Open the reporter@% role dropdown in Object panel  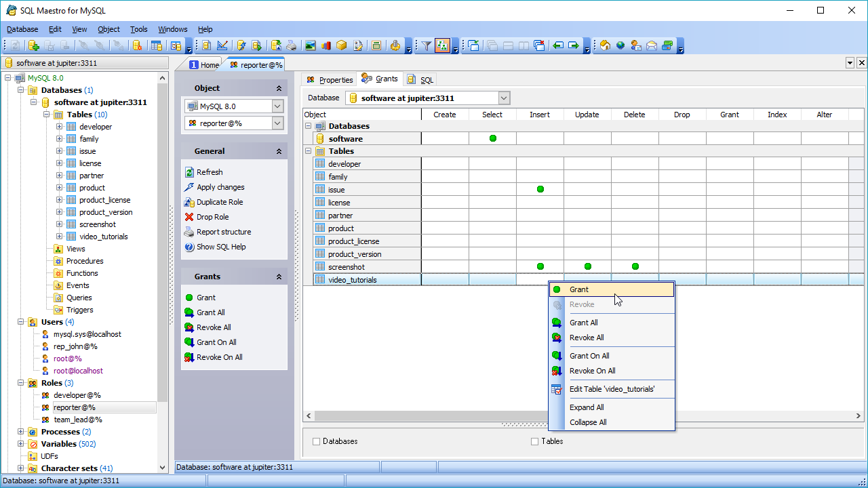(277, 123)
